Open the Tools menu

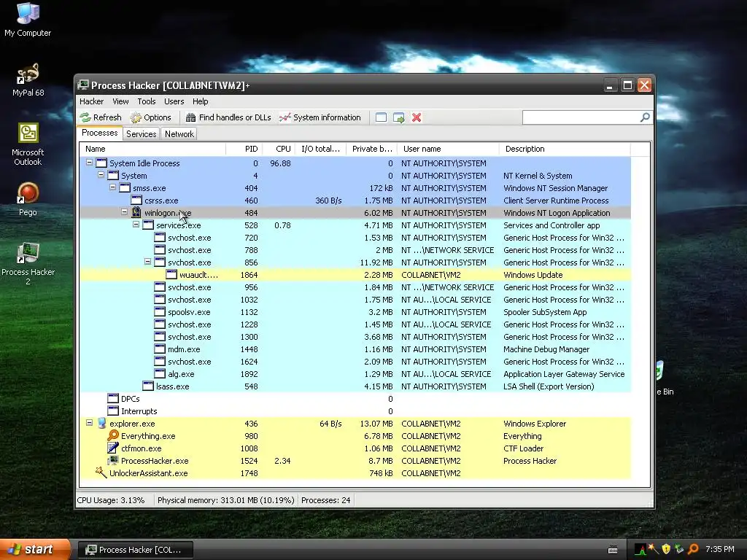click(146, 101)
